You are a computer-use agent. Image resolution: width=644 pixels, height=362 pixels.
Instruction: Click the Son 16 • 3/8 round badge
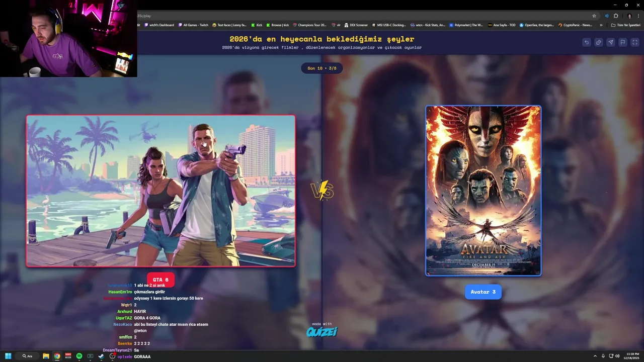322,68
